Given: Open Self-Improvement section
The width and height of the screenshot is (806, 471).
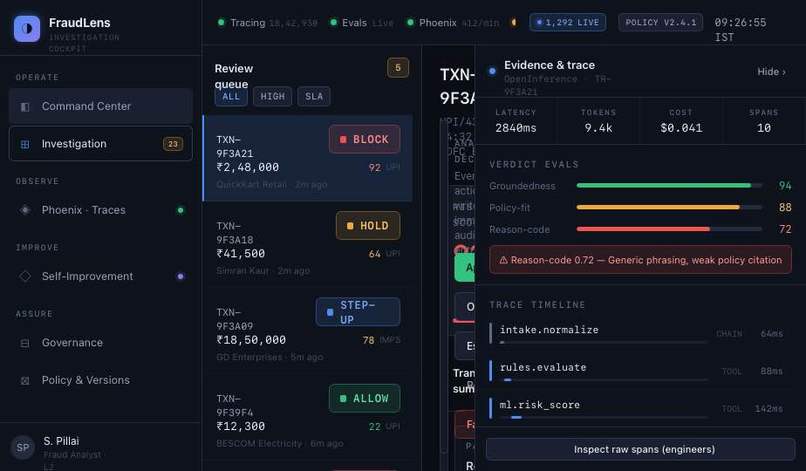Looking at the screenshot, I should pos(101,276).
